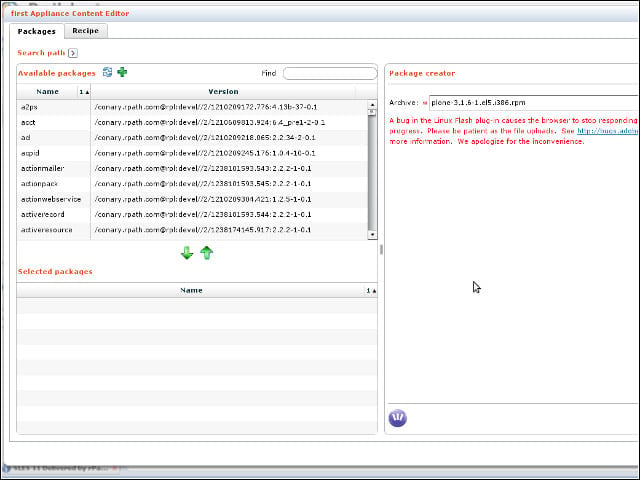Click in the Find search field
The height and width of the screenshot is (480, 640).
point(330,73)
